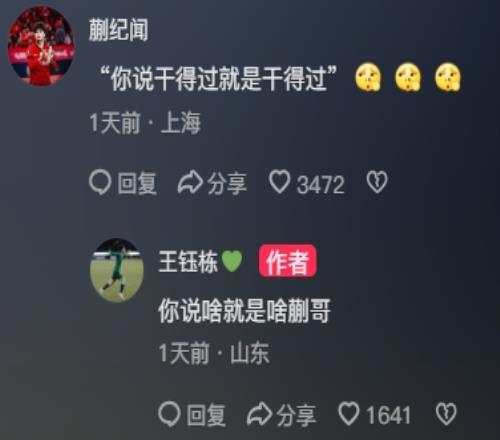Image resolution: width=500 pixels, height=440 pixels.
Task: Click the username 王钰栋
Action: [x=188, y=262]
